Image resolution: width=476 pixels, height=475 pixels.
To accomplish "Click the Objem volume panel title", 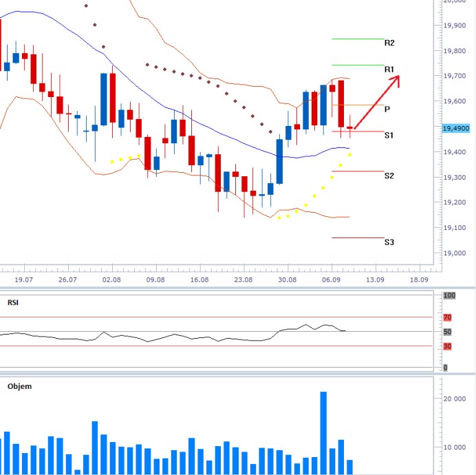I will 19,386.
